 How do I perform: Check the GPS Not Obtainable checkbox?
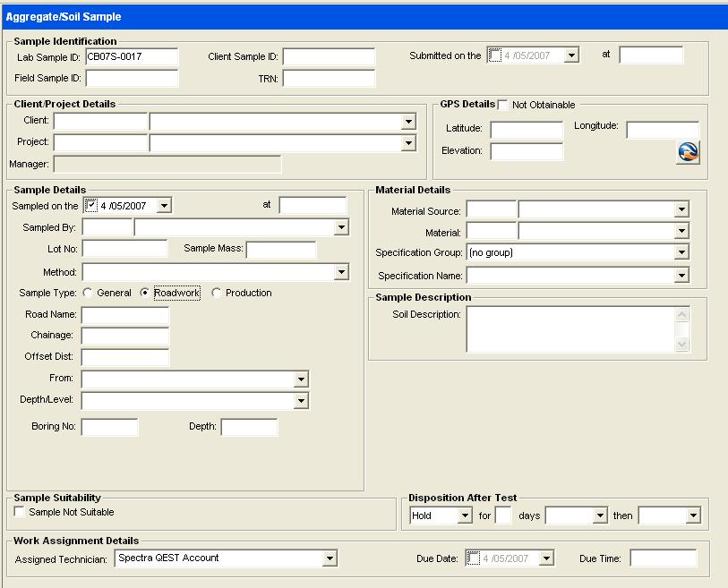pos(503,105)
